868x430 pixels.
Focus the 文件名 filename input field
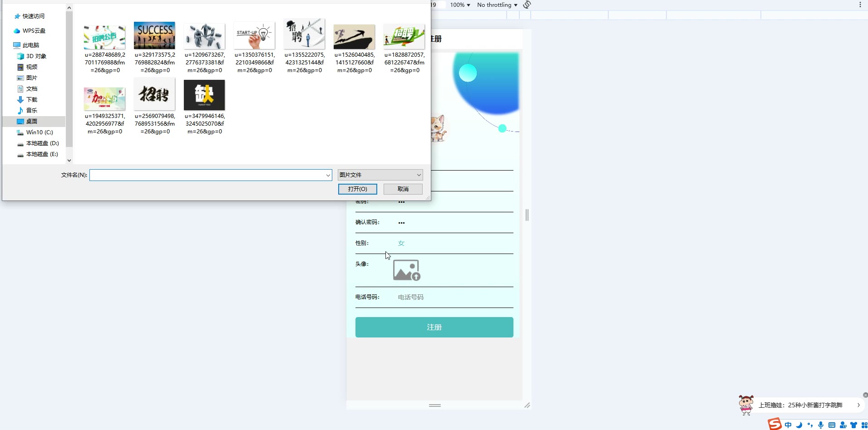coord(207,175)
